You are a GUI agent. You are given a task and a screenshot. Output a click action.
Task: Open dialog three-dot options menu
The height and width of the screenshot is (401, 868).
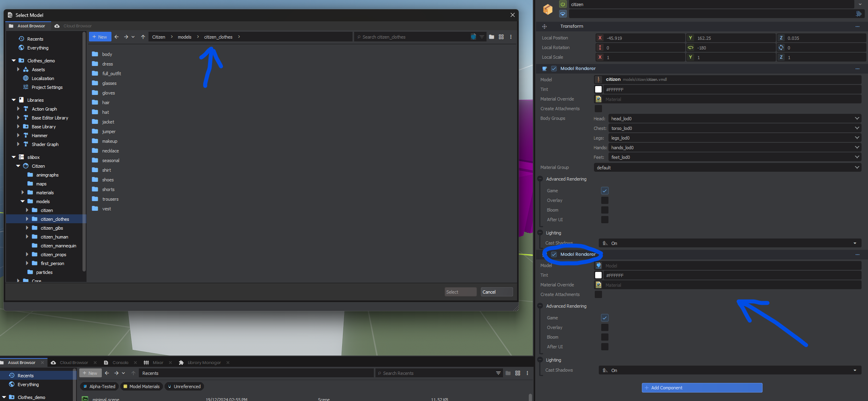point(511,37)
